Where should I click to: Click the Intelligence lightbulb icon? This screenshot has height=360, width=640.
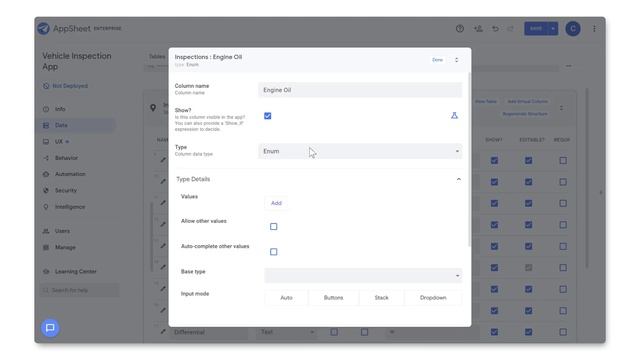[46, 207]
